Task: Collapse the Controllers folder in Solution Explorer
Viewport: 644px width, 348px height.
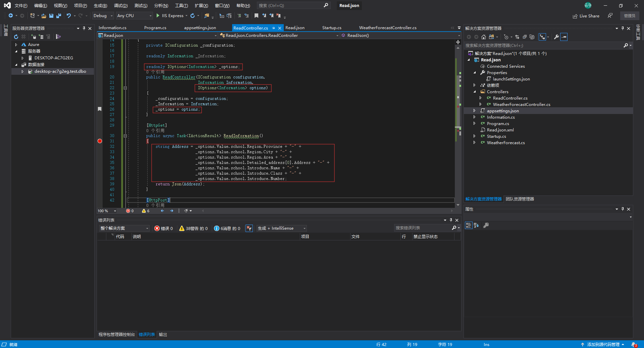Action: coord(475,92)
